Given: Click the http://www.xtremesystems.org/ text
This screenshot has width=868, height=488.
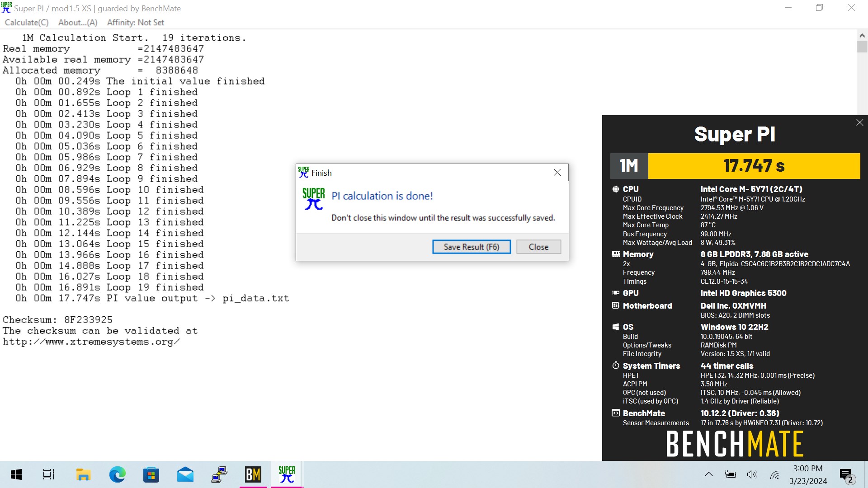Looking at the screenshot, I should 91,342.
